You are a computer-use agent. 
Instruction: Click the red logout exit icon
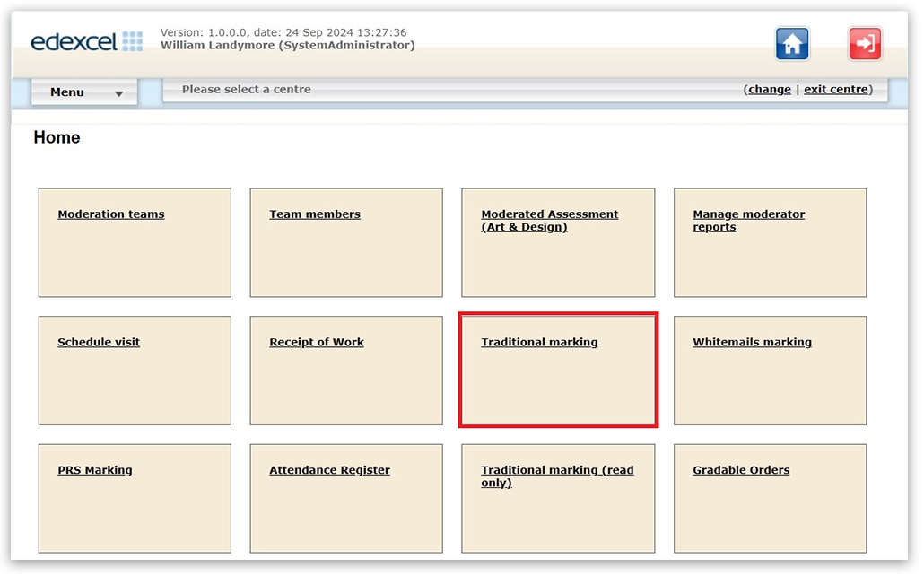[x=865, y=44]
